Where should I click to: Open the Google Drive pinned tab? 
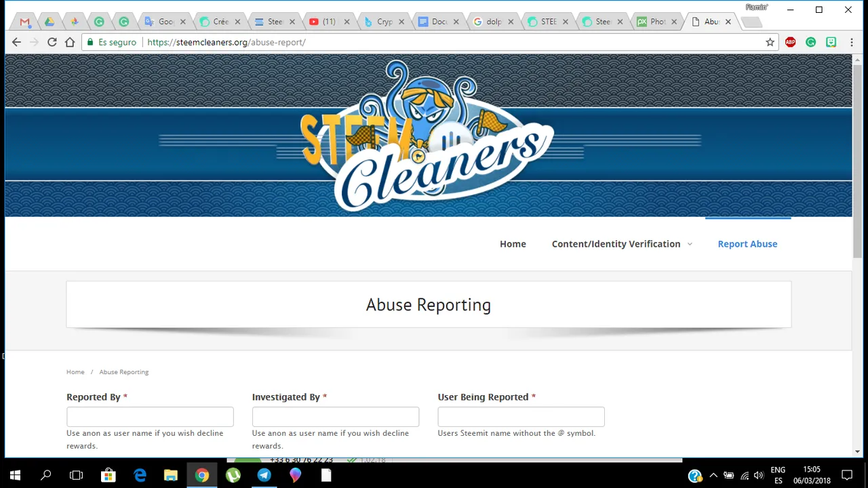pyautogui.click(x=50, y=22)
